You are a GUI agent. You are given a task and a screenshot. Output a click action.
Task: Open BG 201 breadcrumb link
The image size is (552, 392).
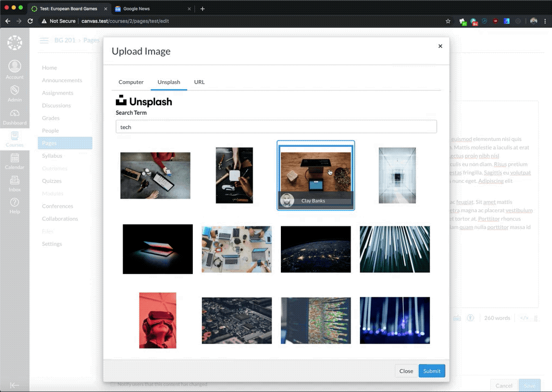(x=65, y=40)
